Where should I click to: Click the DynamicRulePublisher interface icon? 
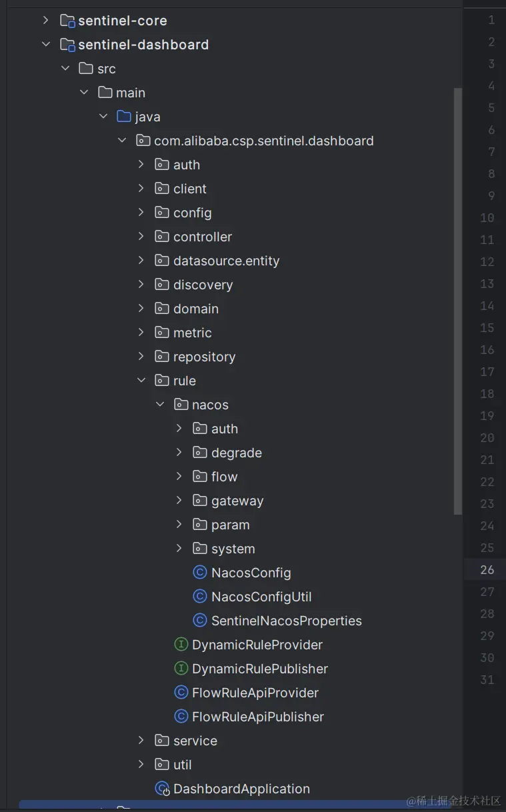(x=181, y=669)
